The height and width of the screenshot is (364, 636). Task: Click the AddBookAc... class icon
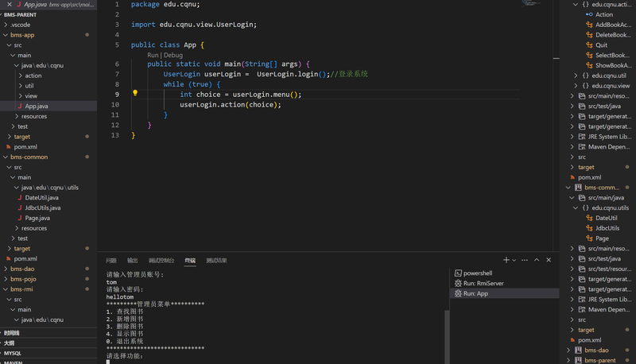589,25
